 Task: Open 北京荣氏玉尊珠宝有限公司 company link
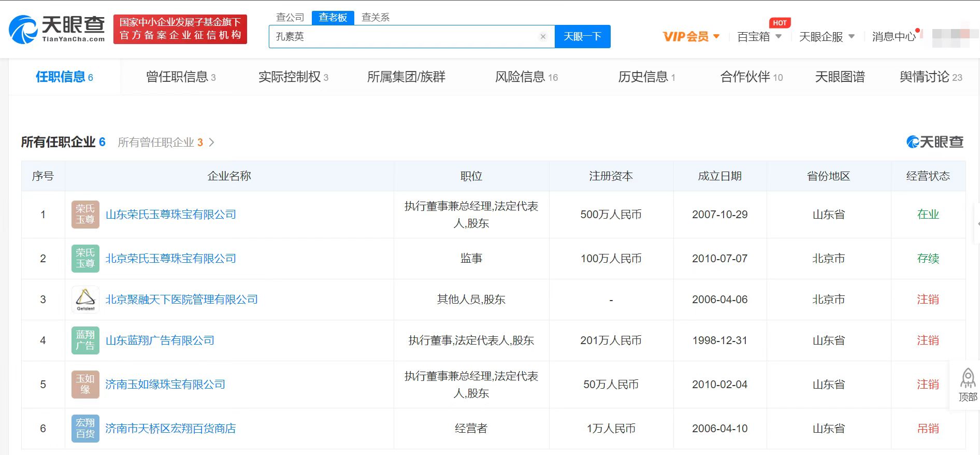(x=171, y=259)
